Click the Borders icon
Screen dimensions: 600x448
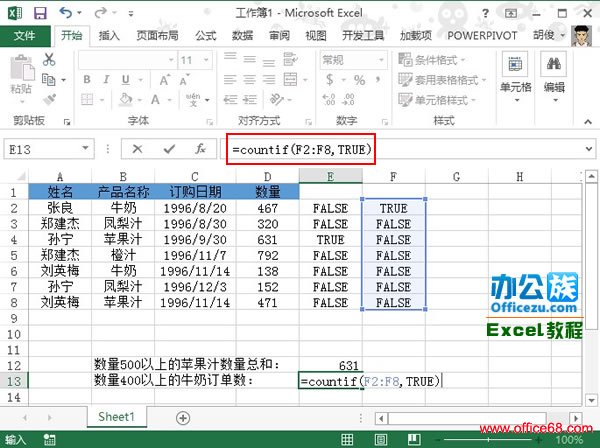click(87, 100)
